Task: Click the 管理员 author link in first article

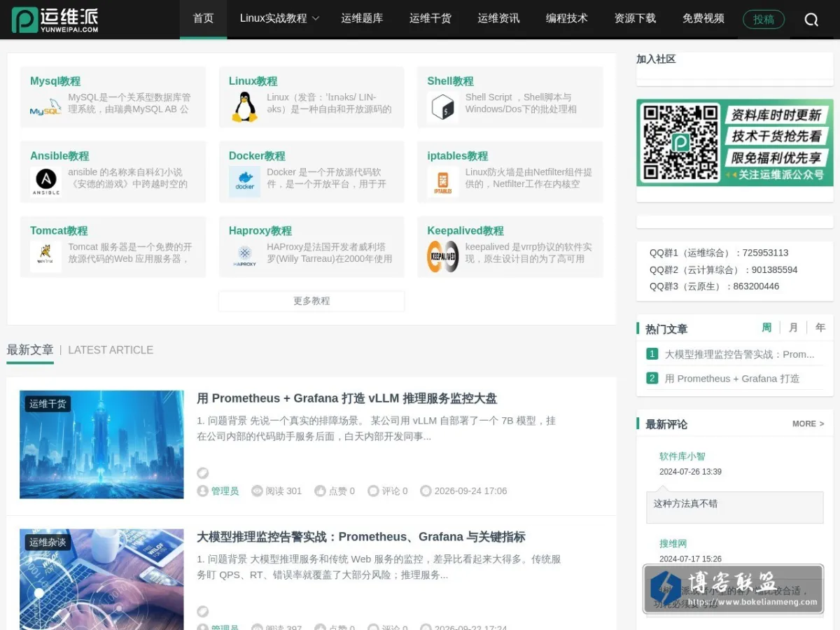Action: point(225,491)
